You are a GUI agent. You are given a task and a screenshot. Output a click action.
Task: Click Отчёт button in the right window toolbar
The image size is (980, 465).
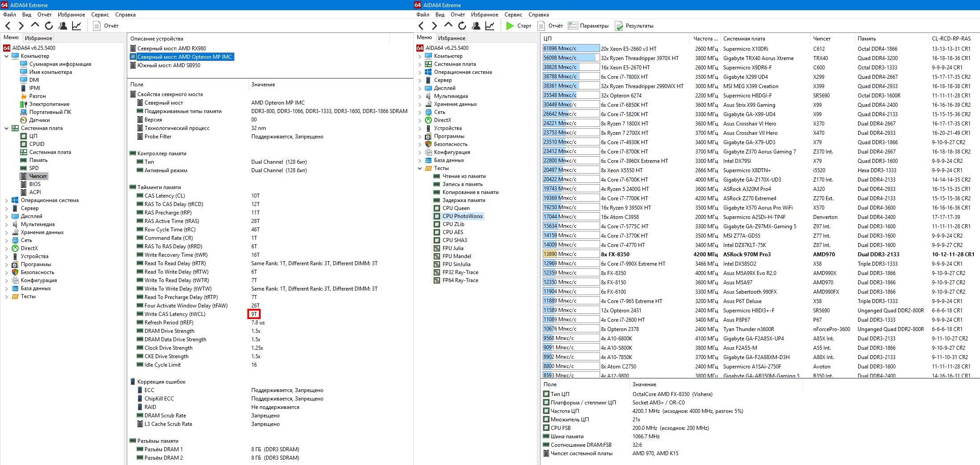point(550,26)
